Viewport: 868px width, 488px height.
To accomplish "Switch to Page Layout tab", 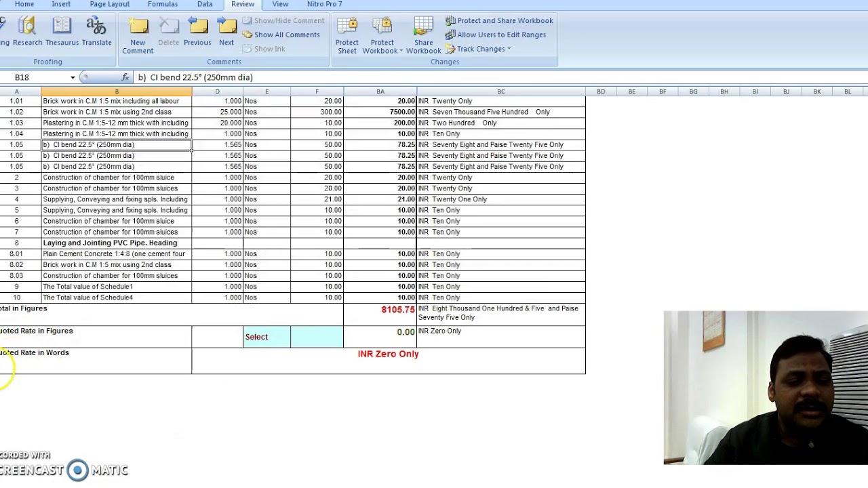I will (109, 4).
